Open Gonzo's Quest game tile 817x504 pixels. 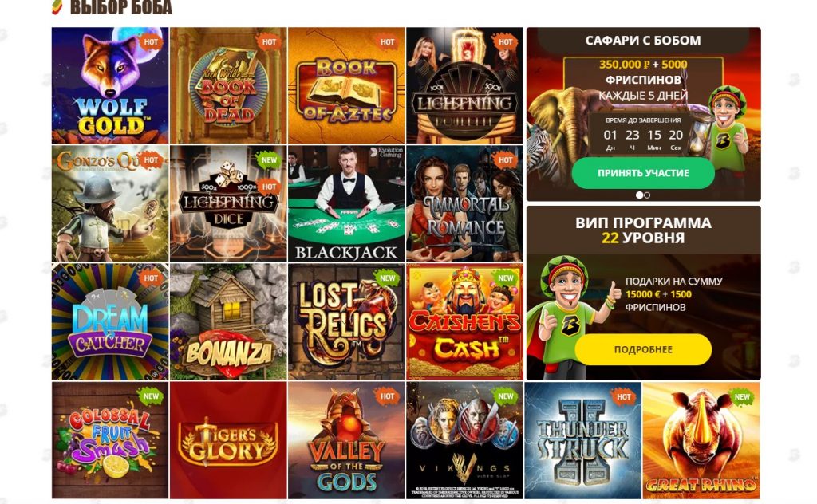coord(110,203)
